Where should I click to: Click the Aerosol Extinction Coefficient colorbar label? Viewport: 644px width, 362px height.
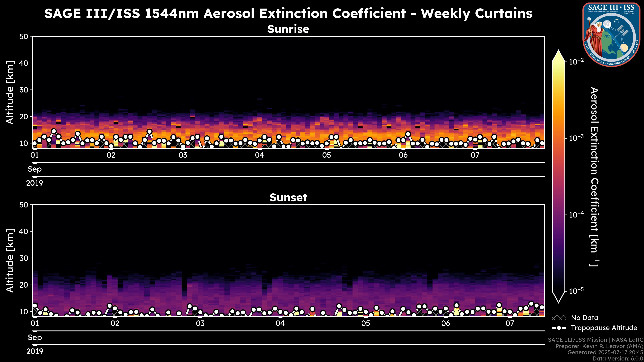595,177
